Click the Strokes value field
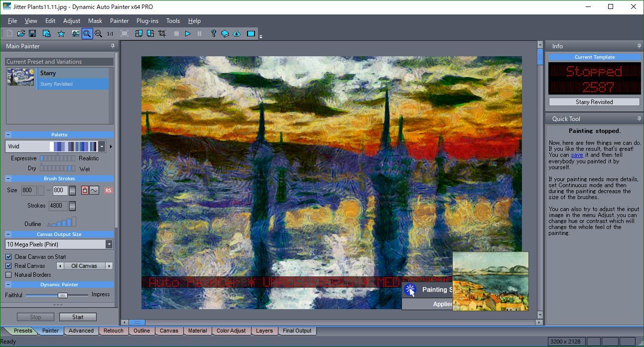This screenshot has height=347, width=644. coord(58,206)
